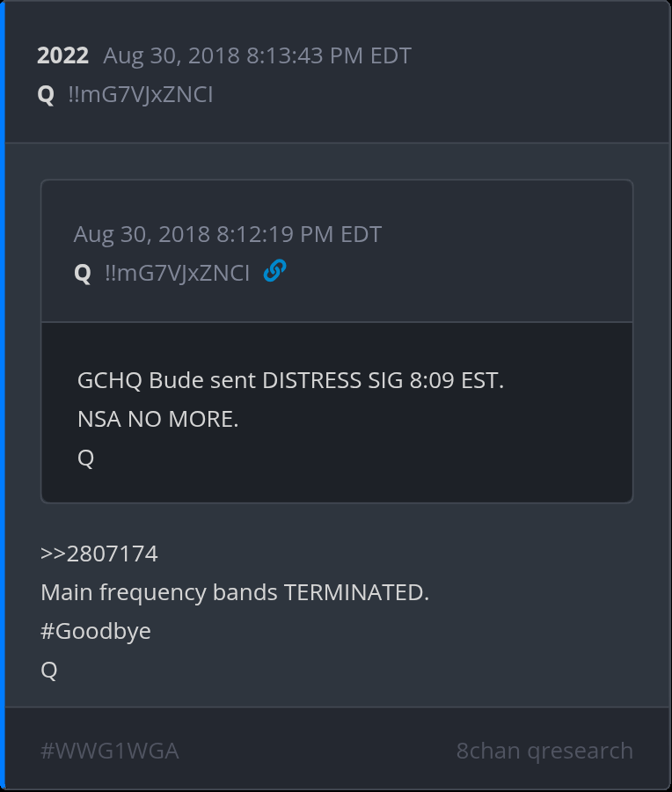Click the Q signature below #Goodbye

(49, 670)
